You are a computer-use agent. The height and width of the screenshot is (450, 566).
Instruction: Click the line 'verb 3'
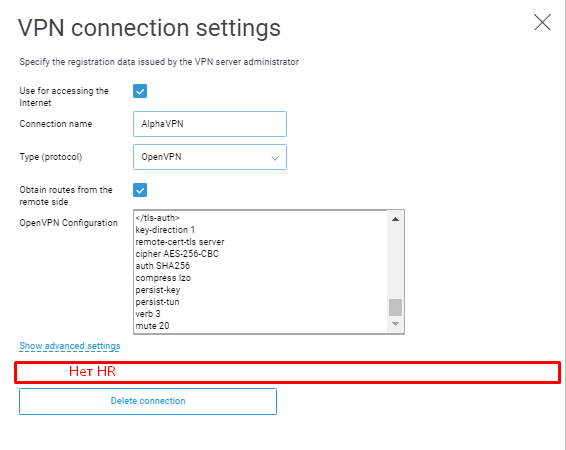pos(148,314)
